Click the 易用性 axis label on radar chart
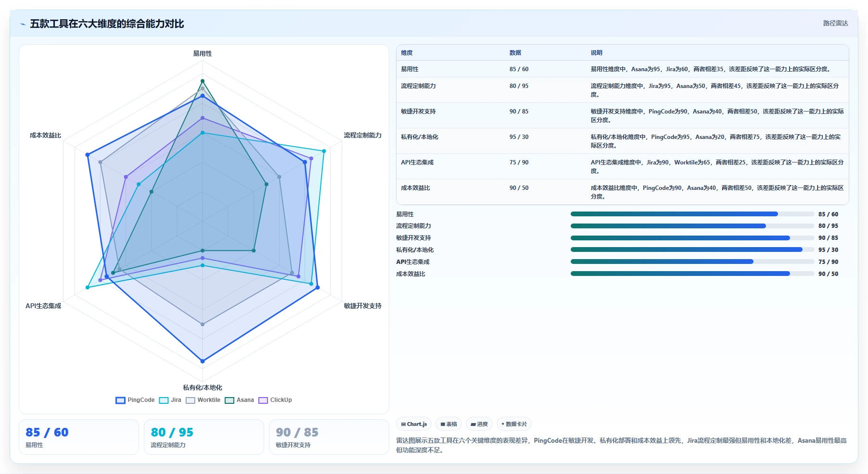 click(203, 53)
